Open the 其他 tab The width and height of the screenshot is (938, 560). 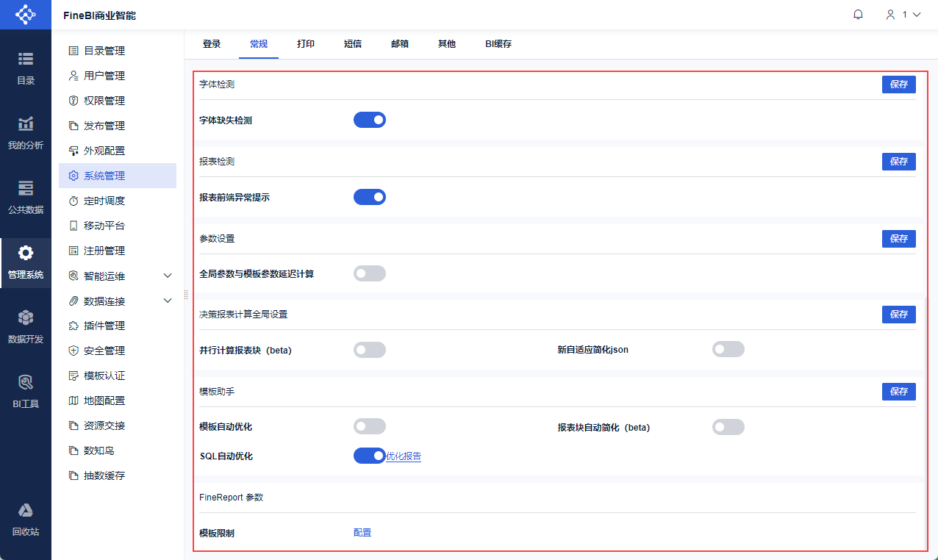click(x=447, y=44)
